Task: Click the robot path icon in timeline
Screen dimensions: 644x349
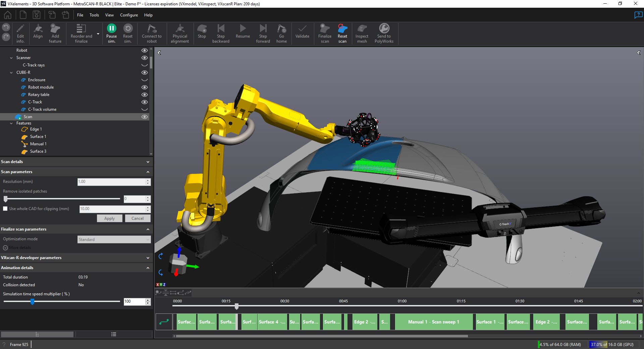Action: pyautogui.click(x=164, y=322)
